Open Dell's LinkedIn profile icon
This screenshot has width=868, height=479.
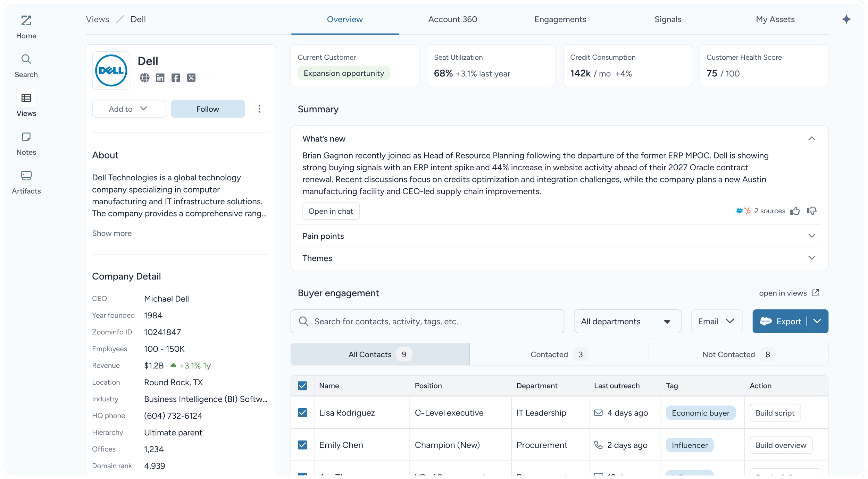tap(160, 78)
